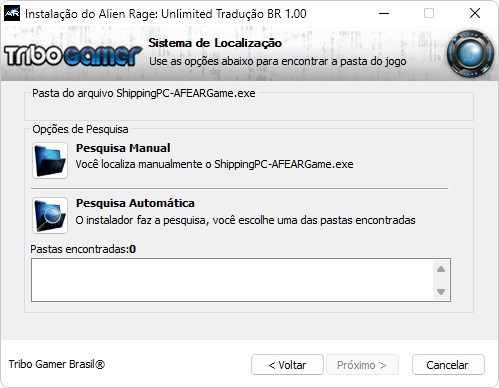The width and height of the screenshot is (499, 388).
Task: Click 'O instalador faz a pesquisa' description text
Action: pyautogui.click(x=245, y=220)
